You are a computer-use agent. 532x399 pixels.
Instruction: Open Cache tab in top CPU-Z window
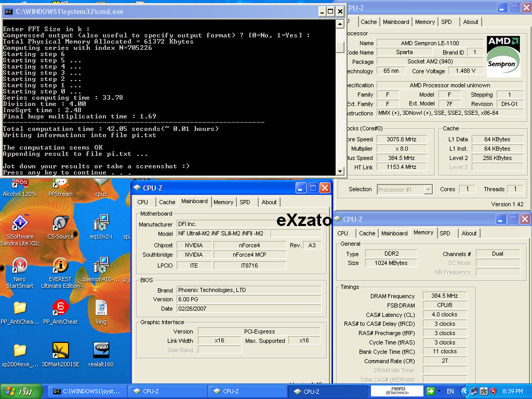click(369, 22)
